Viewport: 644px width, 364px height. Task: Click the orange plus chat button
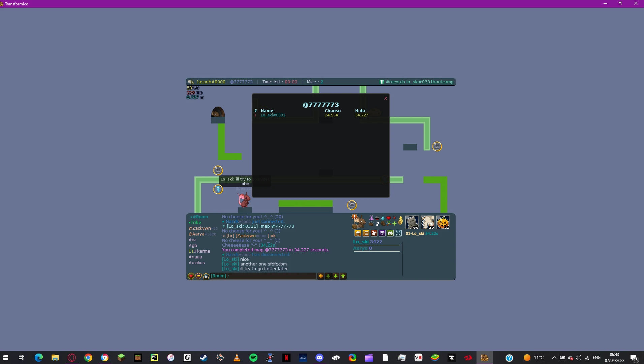click(x=321, y=276)
